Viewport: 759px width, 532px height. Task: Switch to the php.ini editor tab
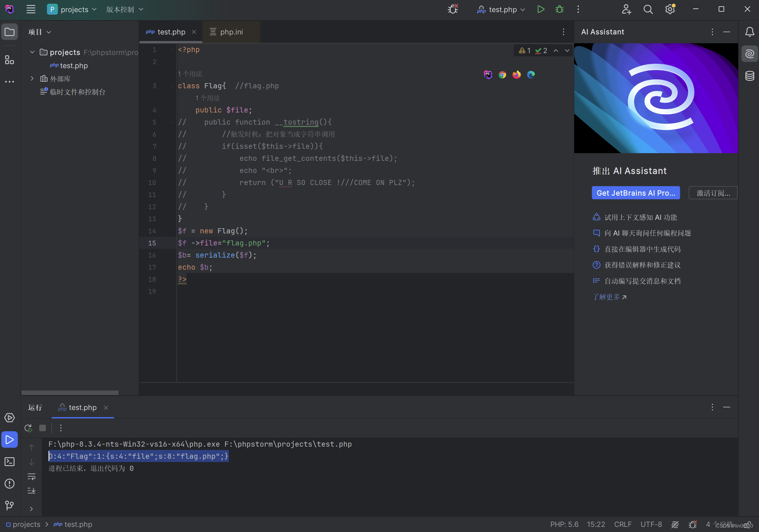231,32
